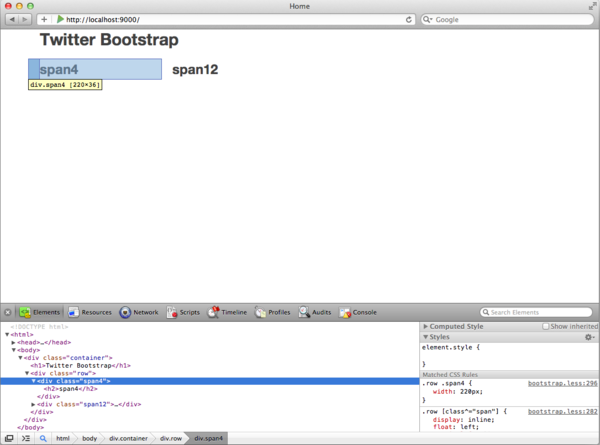This screenshot has height=445, width=600.
Task: Click the display: inline property
Action: [463, 420]
